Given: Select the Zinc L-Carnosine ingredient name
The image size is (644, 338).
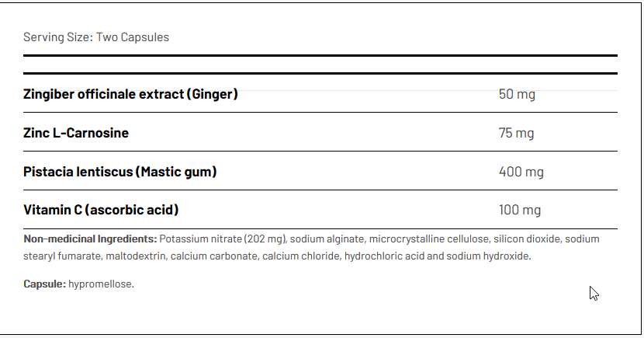Looking at the screenshot, I should [76, 133].
